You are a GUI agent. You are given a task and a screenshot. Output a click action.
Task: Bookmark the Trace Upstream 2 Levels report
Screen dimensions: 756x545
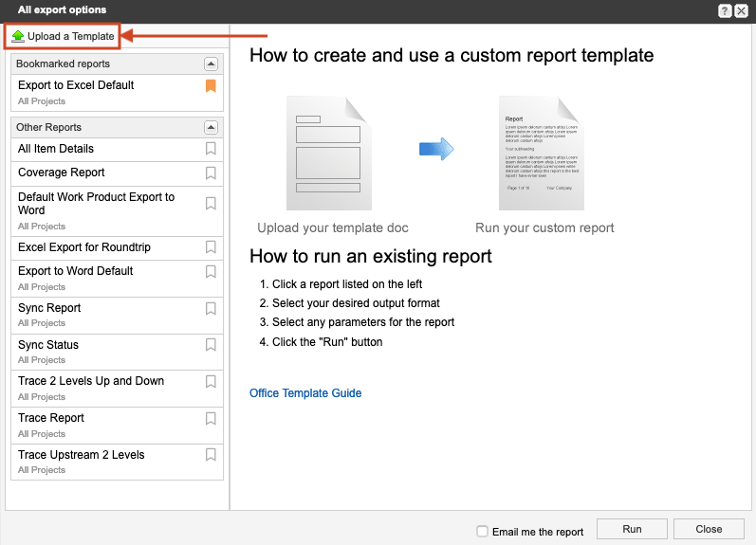(211, 455)
